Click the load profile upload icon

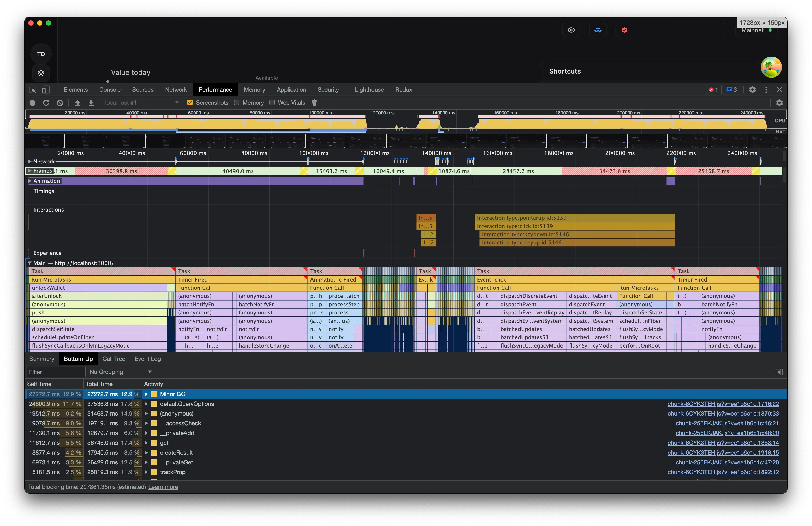[x=77, y=103]
